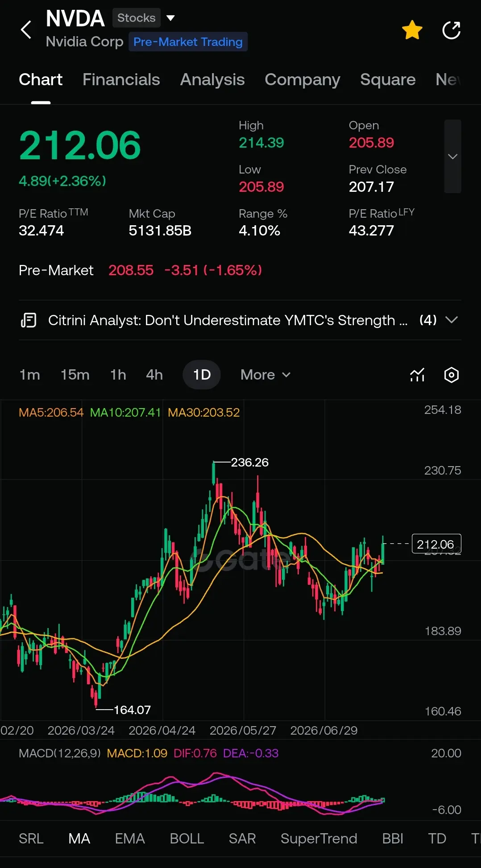Tap the 212.06 current price marker on chart
This screenshot has height=868, width=481.
(x=436, y=544)
